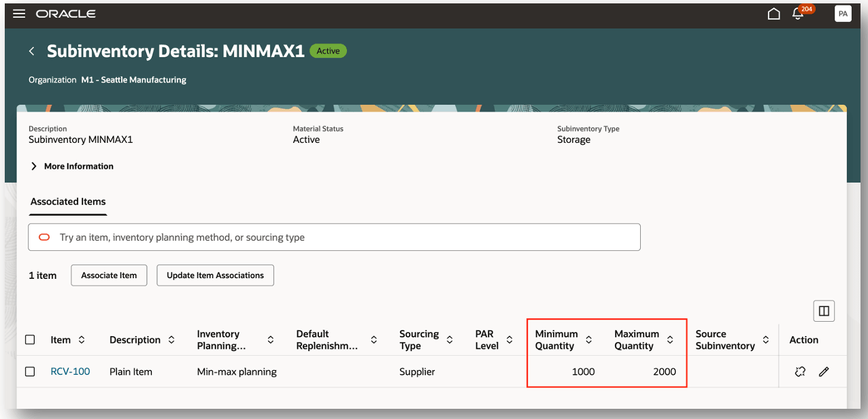Sort the Minimum Quantity column

(x=588, y=339)
